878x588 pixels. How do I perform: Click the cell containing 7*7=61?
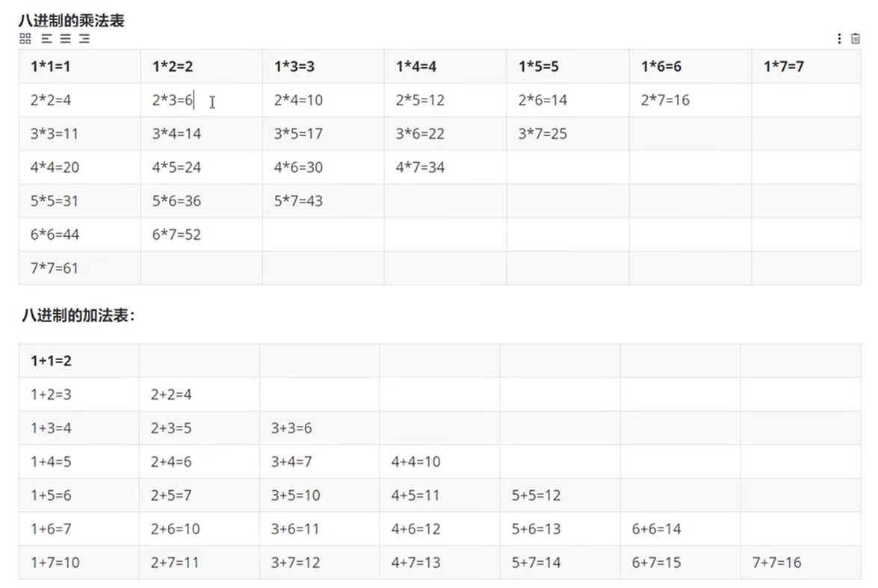[x=79, y=268]
